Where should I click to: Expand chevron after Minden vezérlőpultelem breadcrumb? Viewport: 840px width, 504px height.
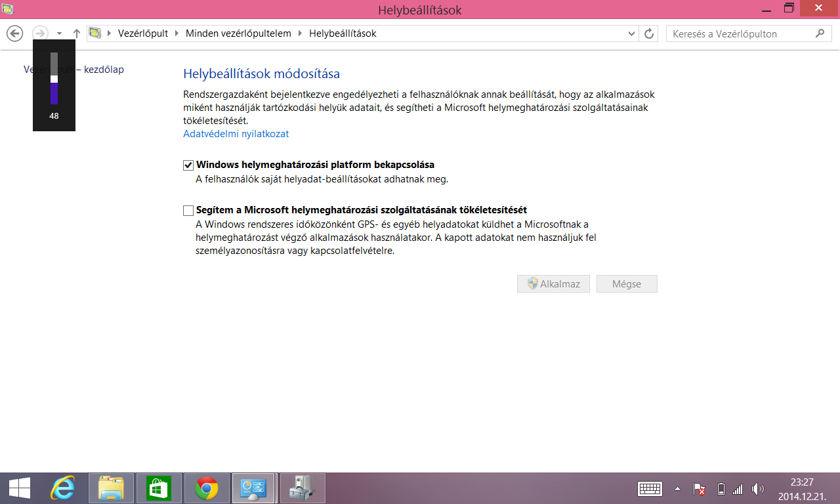point(301,33)
